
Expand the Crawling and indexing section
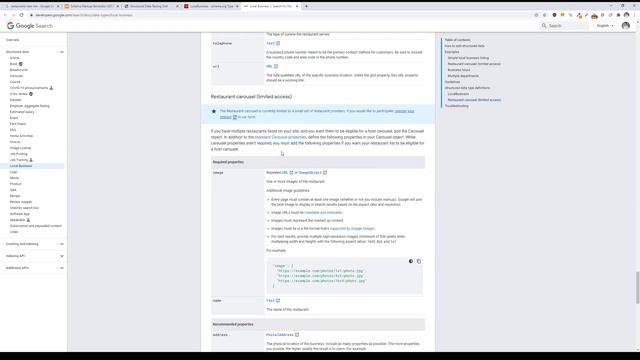(x=62, y=244)
